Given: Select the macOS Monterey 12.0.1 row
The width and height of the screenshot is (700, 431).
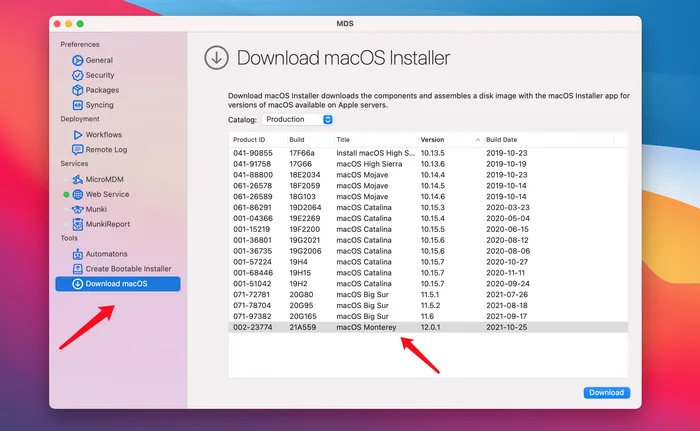Looking at the screenshot, I should [428, 327].
